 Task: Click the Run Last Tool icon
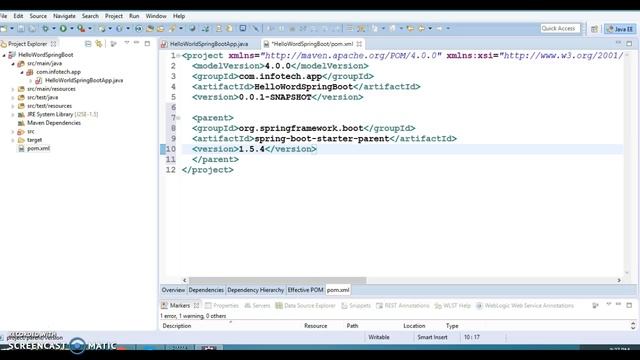pos(81,29)
